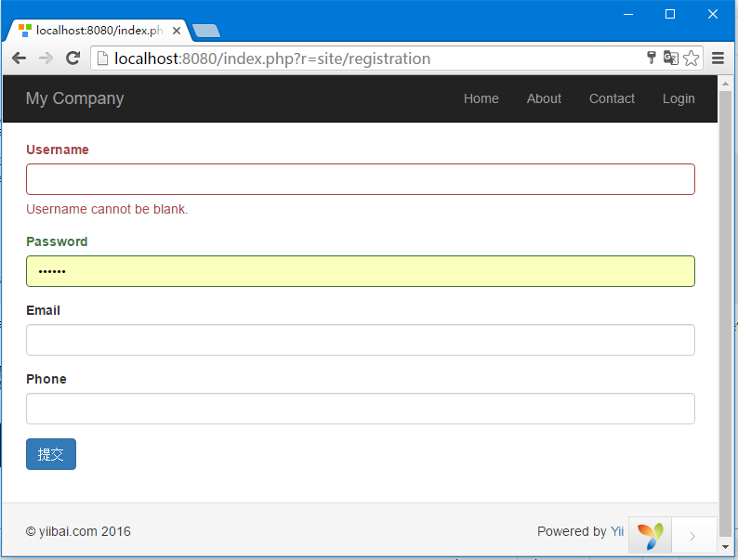The image size is (738, 560).
Task: Close the localhost:8080 tab
Action: click(x=177, y=31)
